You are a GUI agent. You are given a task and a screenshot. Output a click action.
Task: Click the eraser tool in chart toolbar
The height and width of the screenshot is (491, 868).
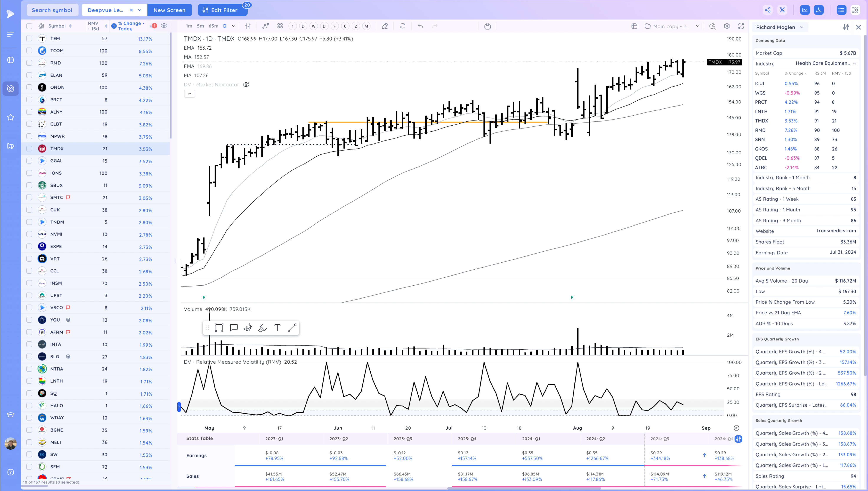click(x=385, y=26)
